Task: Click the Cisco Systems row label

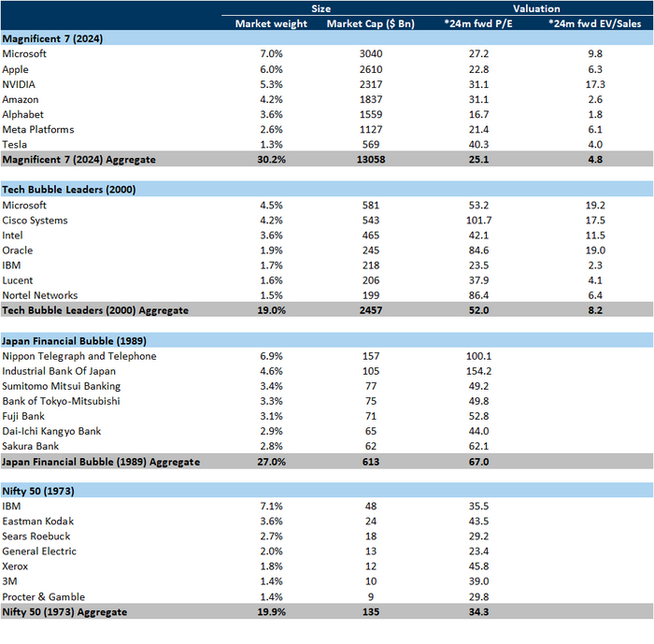Action: [x=35, y=221]
